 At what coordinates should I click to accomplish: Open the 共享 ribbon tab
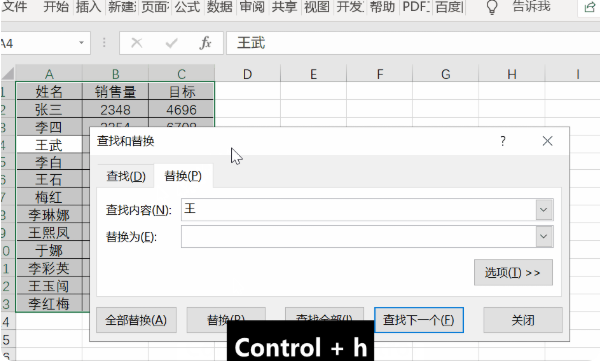[285, 7]
